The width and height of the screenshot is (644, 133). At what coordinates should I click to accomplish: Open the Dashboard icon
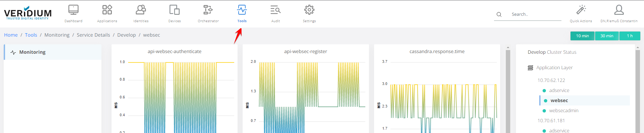point(73,10)
